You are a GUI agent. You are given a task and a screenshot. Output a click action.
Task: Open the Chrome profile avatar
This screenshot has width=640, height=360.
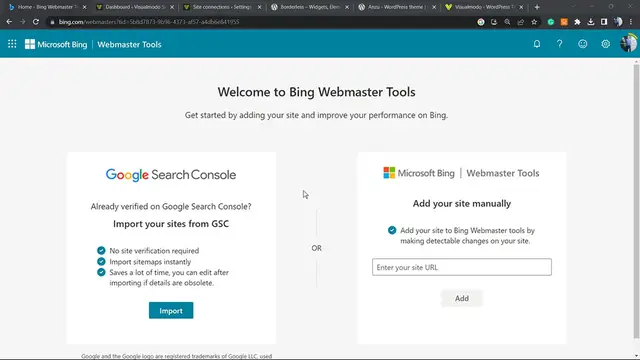618,22
